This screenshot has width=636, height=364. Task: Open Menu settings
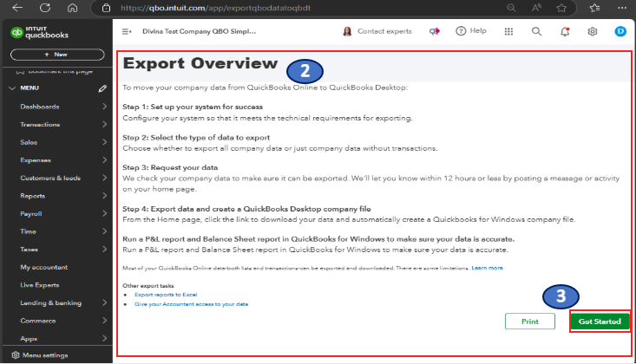[x=40, y=355]
